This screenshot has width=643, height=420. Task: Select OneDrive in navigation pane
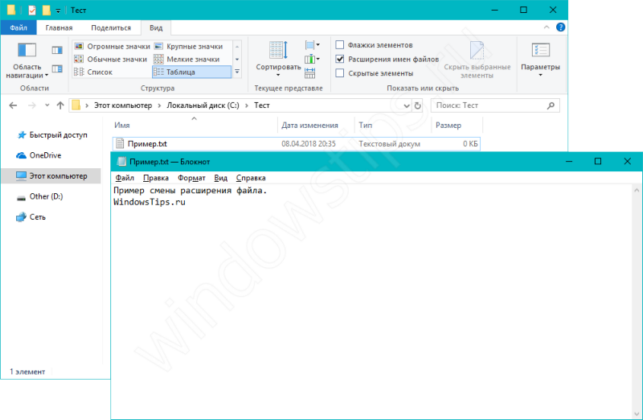tap(39, 155)
